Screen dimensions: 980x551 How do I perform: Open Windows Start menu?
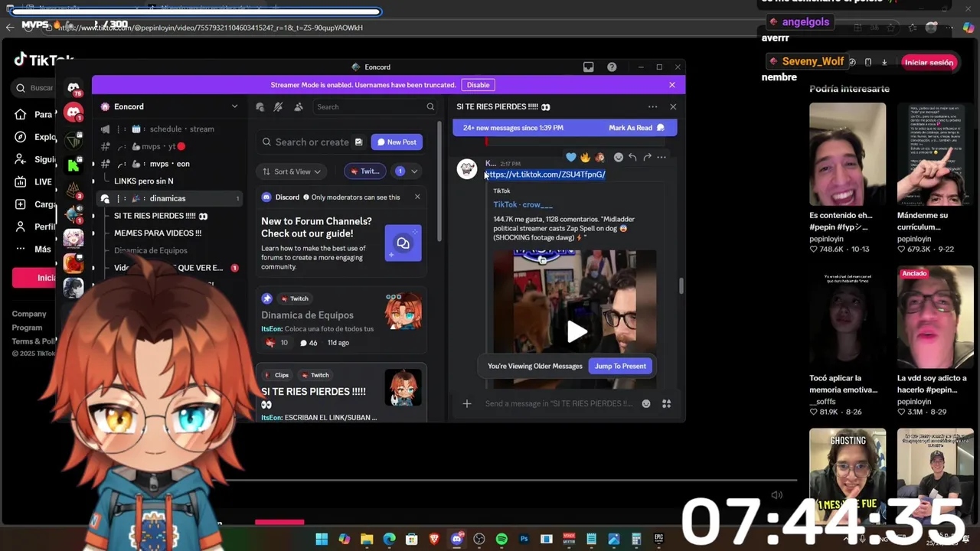(x=322, y=539)
